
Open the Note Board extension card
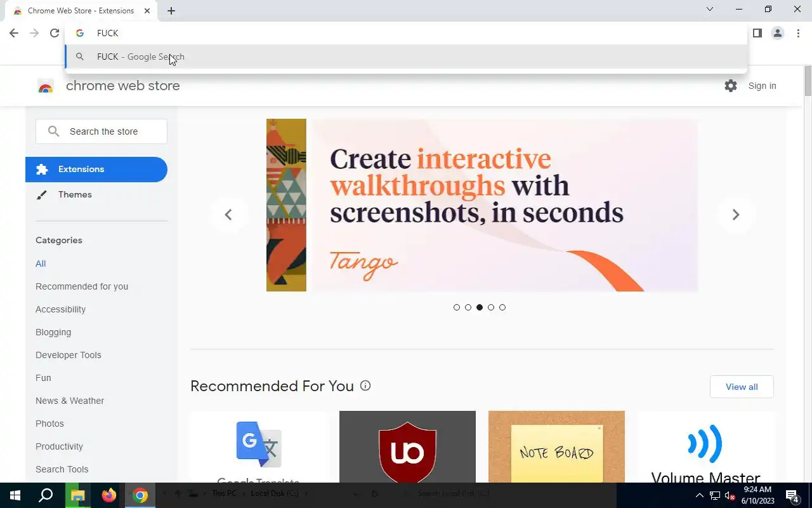point(556,447)
